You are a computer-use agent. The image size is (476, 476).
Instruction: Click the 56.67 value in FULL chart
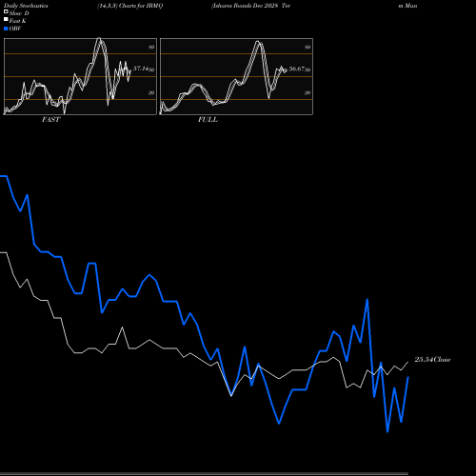click(x=297, y=69)
